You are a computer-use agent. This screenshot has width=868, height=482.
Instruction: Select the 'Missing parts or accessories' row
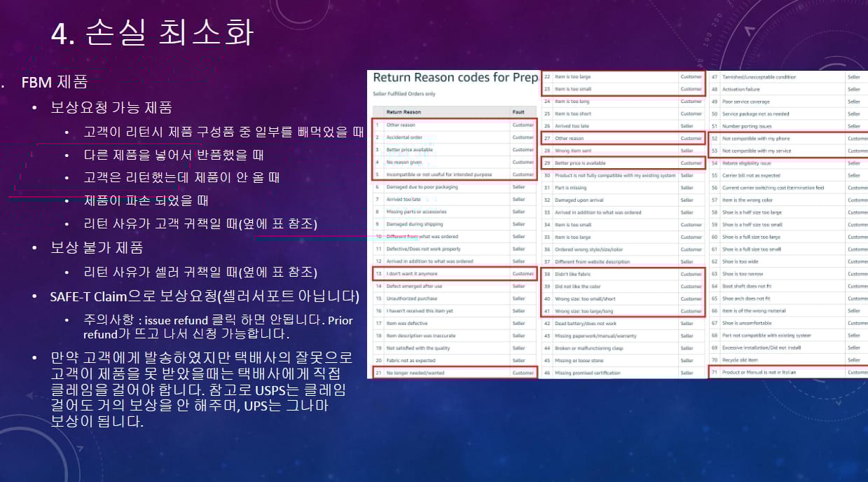454,212
